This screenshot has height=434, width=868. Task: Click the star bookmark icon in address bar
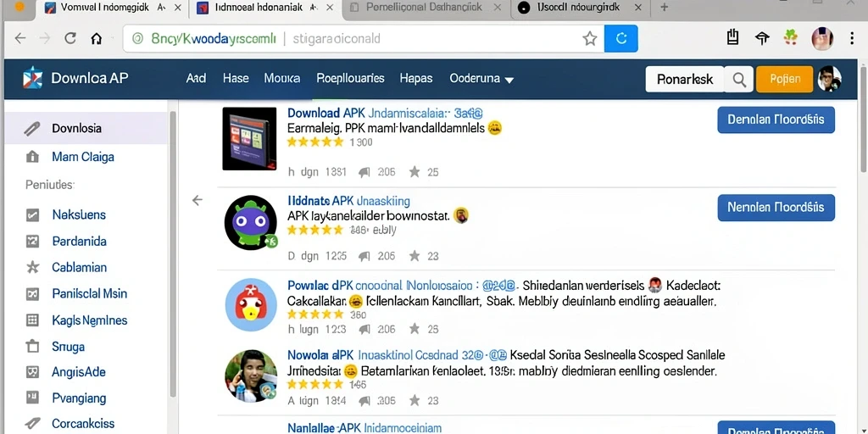coord(590,38)
